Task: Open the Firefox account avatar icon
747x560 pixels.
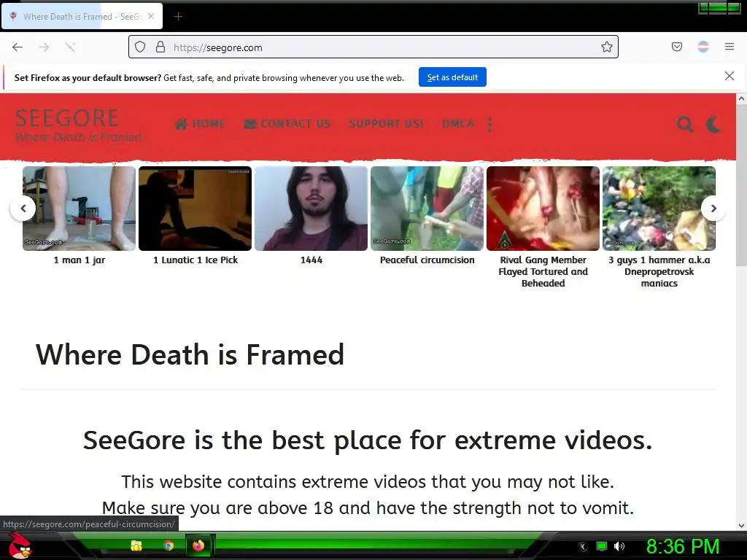Action: (x=703, y=47)
